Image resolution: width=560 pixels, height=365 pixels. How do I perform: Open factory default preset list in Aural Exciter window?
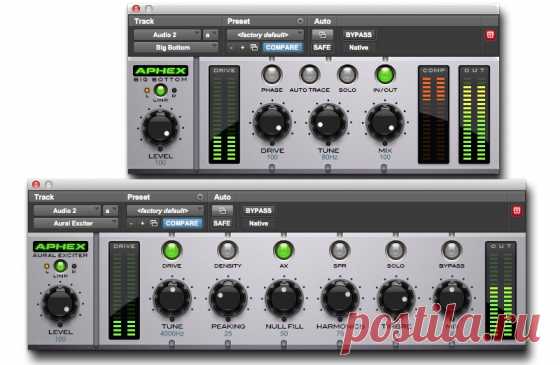coord(165,211)
